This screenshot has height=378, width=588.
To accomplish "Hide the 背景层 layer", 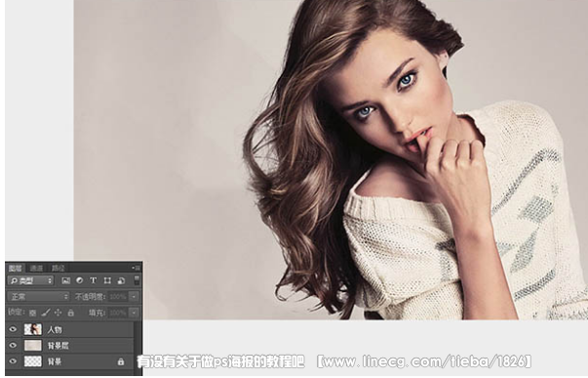I will click(13, 346).
